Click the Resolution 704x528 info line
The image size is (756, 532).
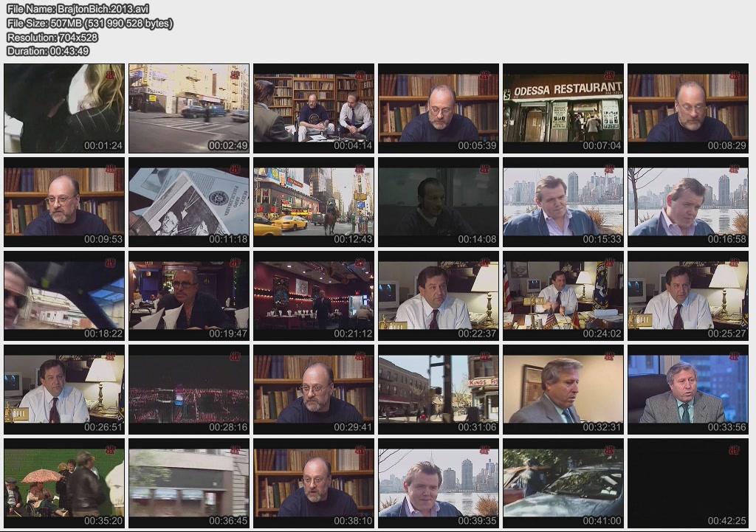point(52,37)
